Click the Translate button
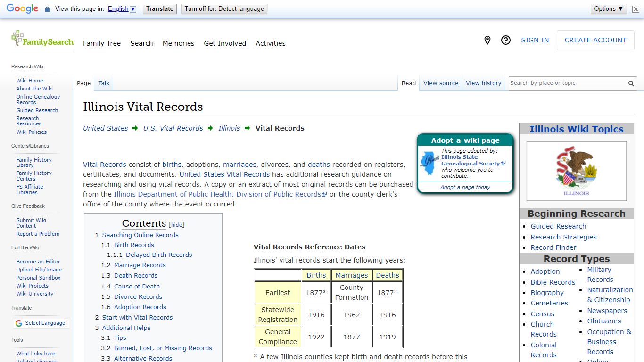The height and width of the screenshot is (362, 644). (160, 9)
